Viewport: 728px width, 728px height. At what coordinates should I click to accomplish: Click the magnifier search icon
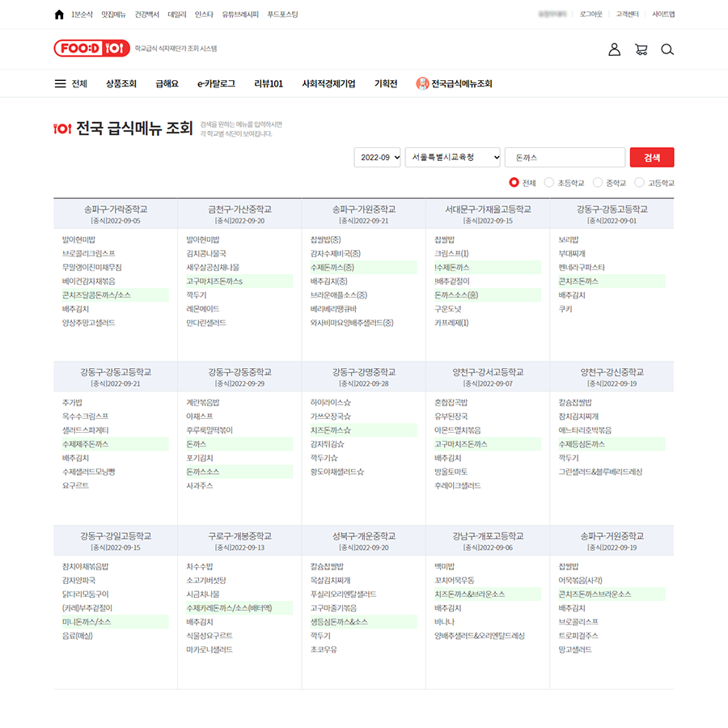click(x=667, y=49)
